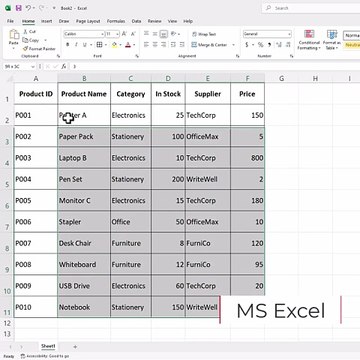Top align cell contents
Image resolution: width=360 pixels, height=360 pixels.
point(146,34)
